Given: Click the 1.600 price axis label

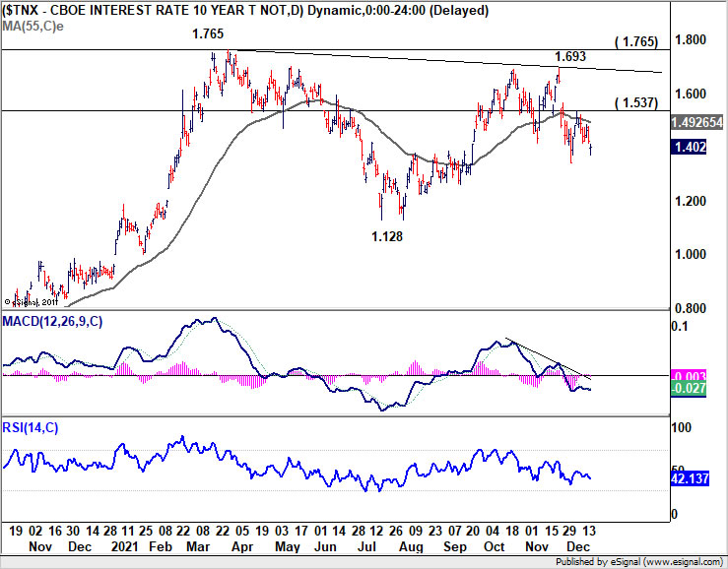Looking at the screenshot, I should (690, 94).
